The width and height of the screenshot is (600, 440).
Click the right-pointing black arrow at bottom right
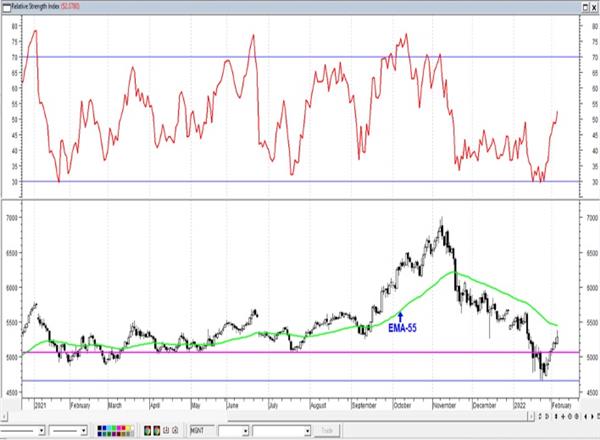coord(592,417)
